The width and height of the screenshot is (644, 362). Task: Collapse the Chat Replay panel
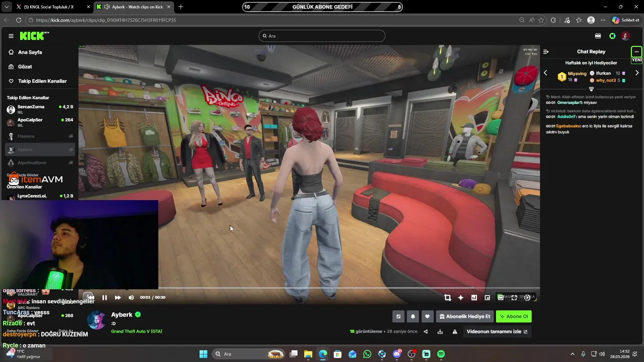546,51
